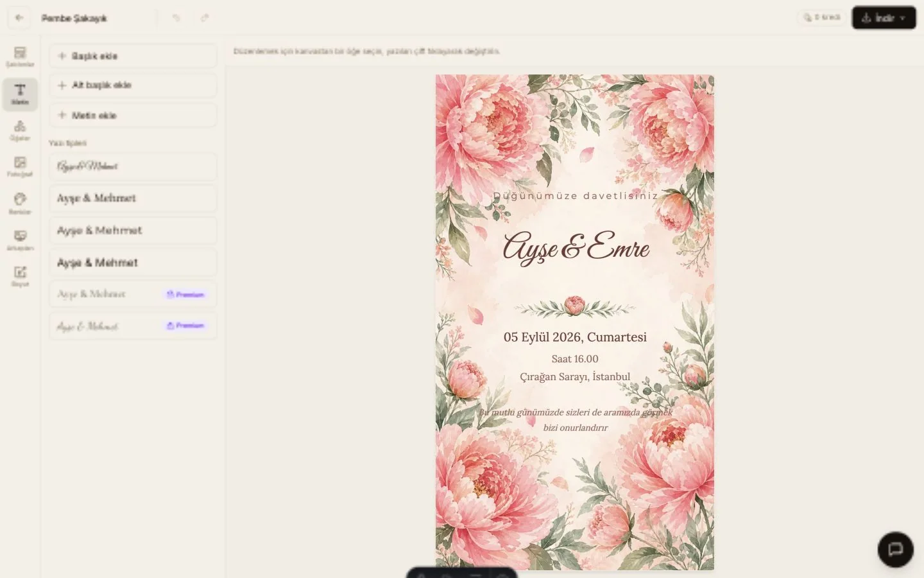Viewport: 924px width, 578px height.
Task: Go back using the top-left arrow
Action: (19, 18)
